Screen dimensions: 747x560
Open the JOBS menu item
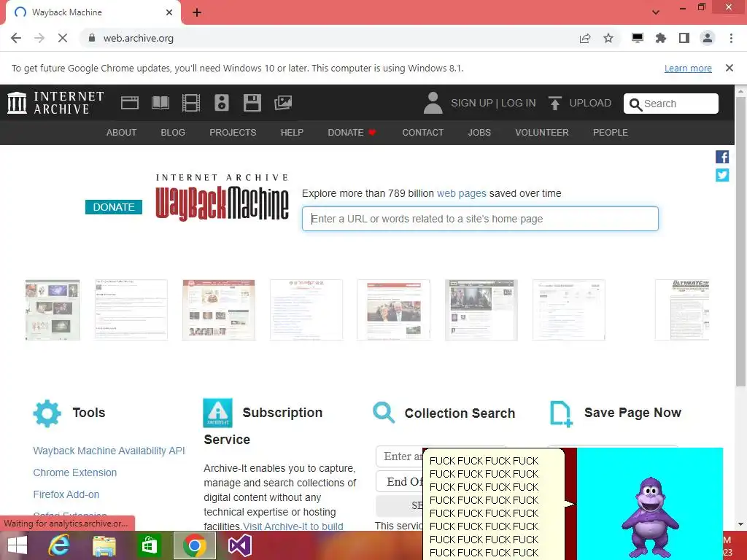tap(479, 133)
